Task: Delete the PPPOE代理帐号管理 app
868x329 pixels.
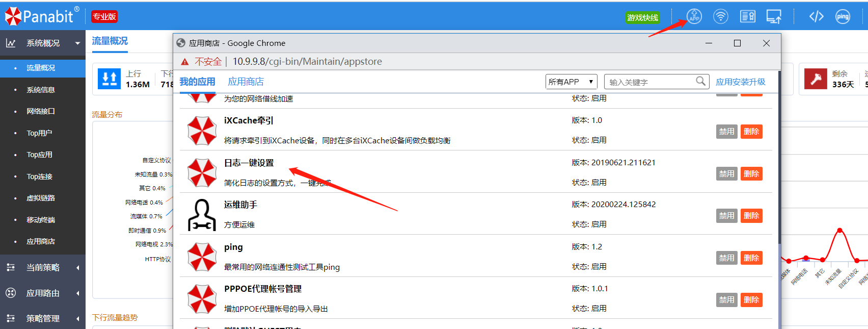Action: [751, 300]
